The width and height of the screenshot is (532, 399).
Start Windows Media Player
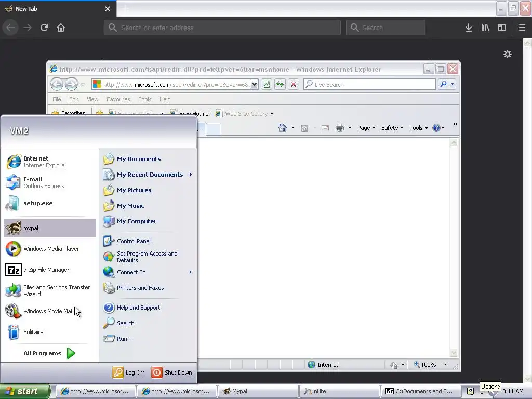click(x=50, y=249)
